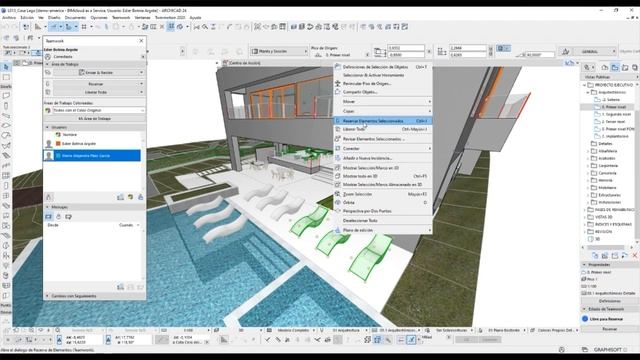The height and width of the screenshot is (360, 640).
Task: Collapse the 'Propiedades' section of the navigator
Action: pos(584,264)
